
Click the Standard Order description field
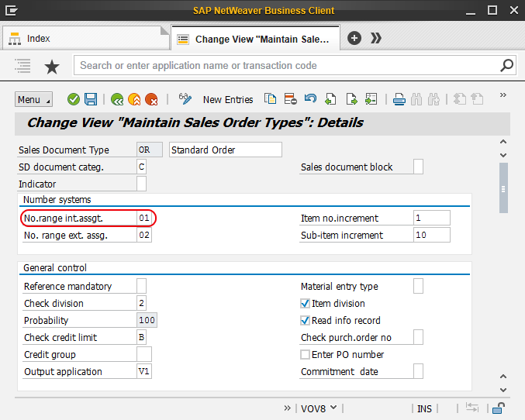[x=226, y=150]
